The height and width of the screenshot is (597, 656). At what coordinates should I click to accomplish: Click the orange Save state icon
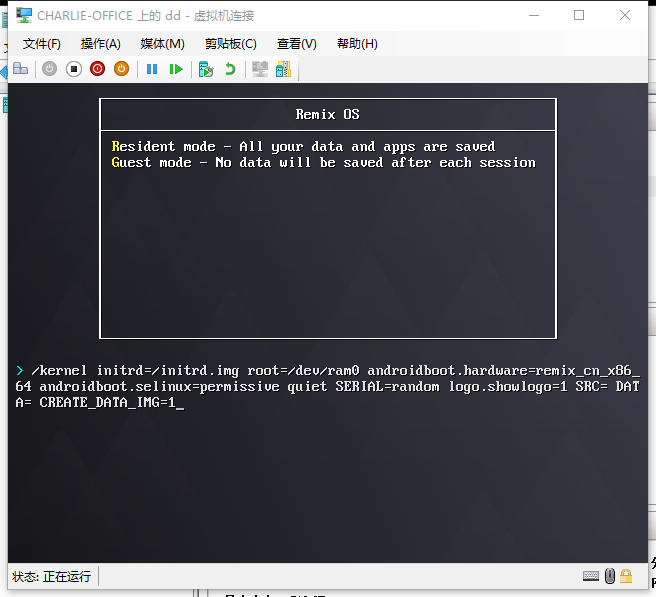[x=121, y=69]
